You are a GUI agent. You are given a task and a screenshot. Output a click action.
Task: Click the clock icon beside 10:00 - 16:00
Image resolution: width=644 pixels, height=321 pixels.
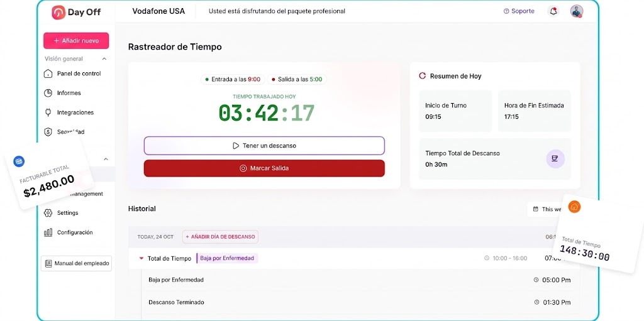[487, 258]
